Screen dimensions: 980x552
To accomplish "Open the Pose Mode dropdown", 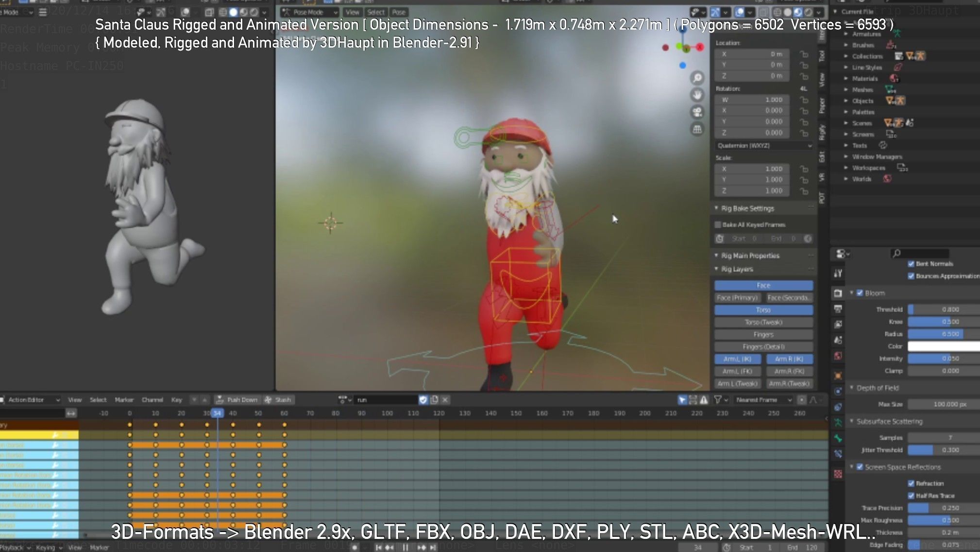I will (310, 12).
